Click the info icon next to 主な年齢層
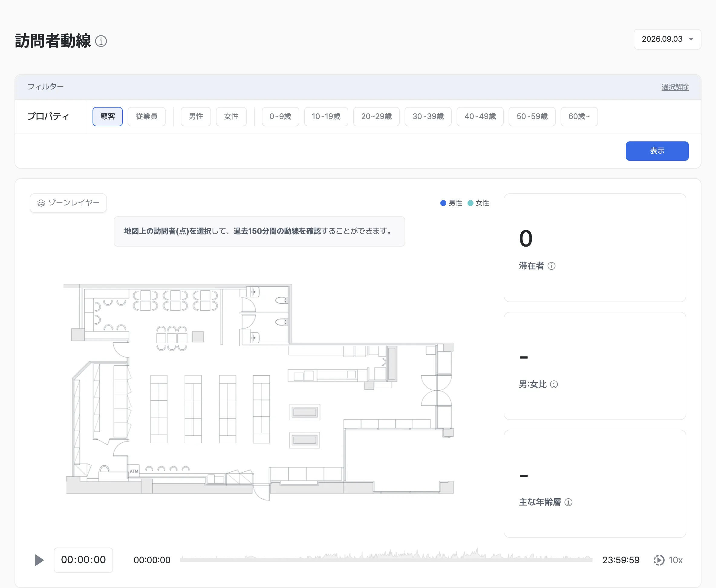 coord(568,502)
